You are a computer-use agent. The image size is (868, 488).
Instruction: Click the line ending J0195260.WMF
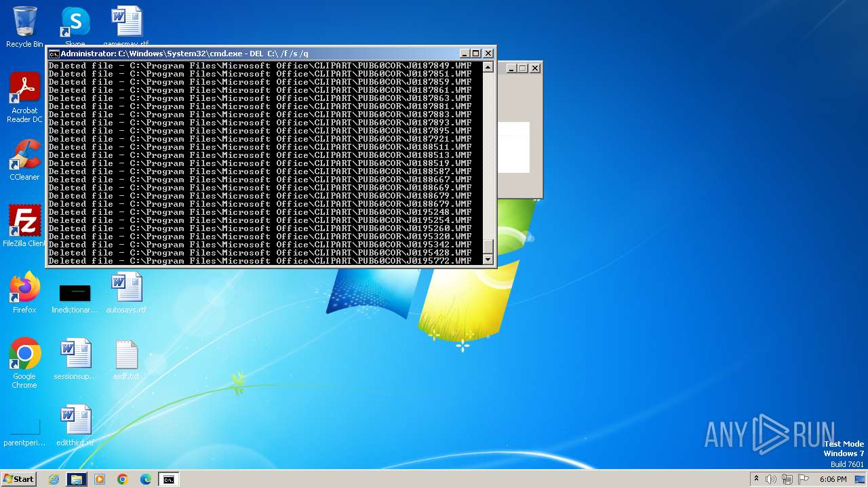pos(260,228)
